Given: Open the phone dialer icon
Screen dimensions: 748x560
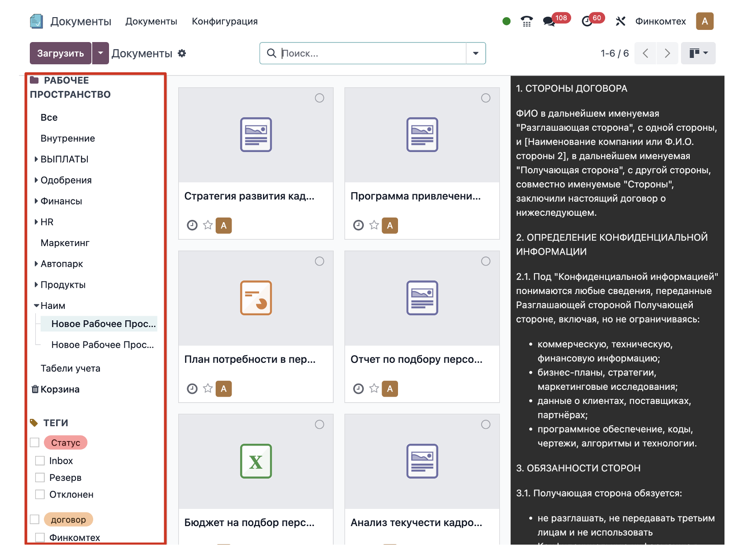Looking at the screenshot, I should (526, 21).
